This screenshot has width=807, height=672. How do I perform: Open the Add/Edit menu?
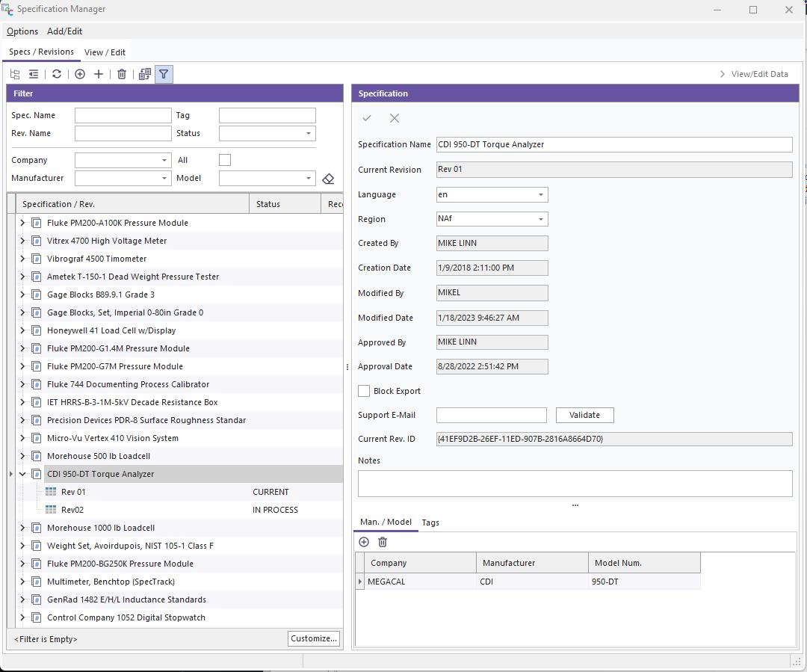(64, 31)
